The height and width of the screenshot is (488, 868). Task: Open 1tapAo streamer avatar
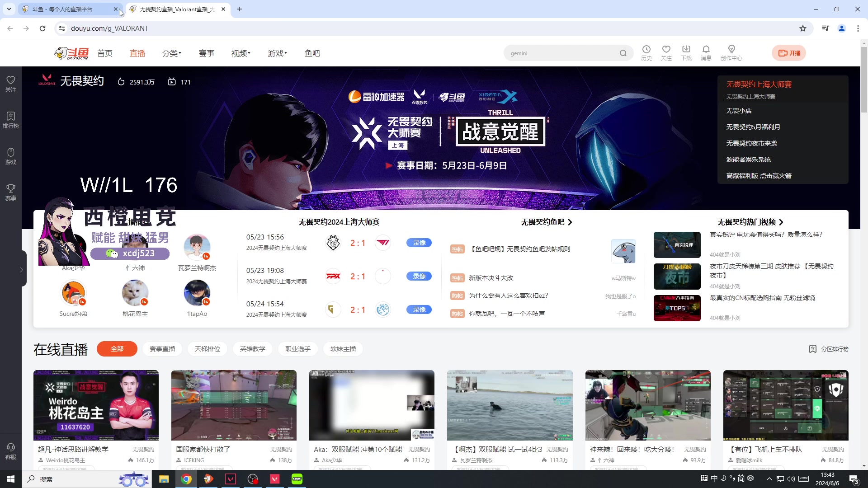pos(197,293)
